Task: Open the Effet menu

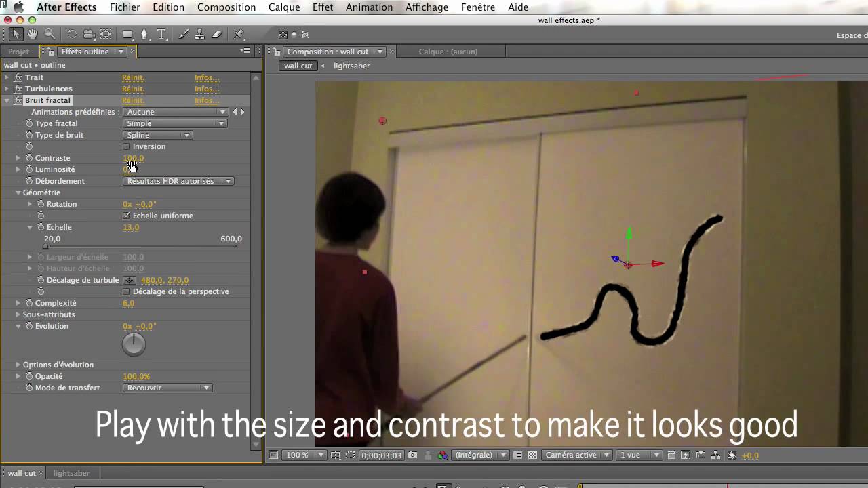Action: tap(323, 7)
